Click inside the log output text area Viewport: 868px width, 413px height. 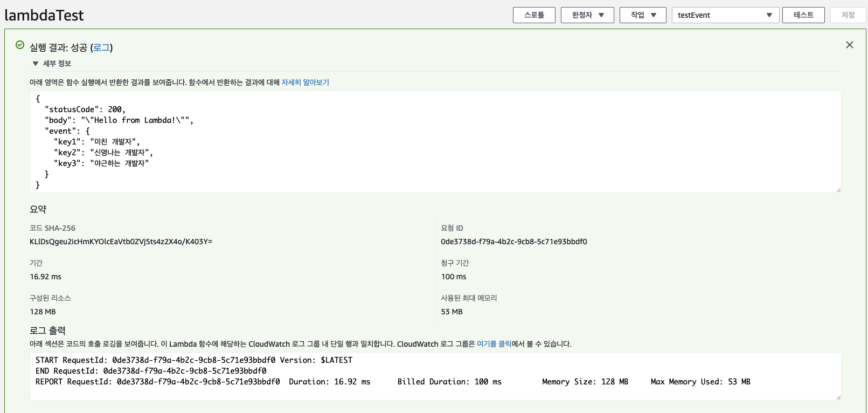[x=435, y=376]
